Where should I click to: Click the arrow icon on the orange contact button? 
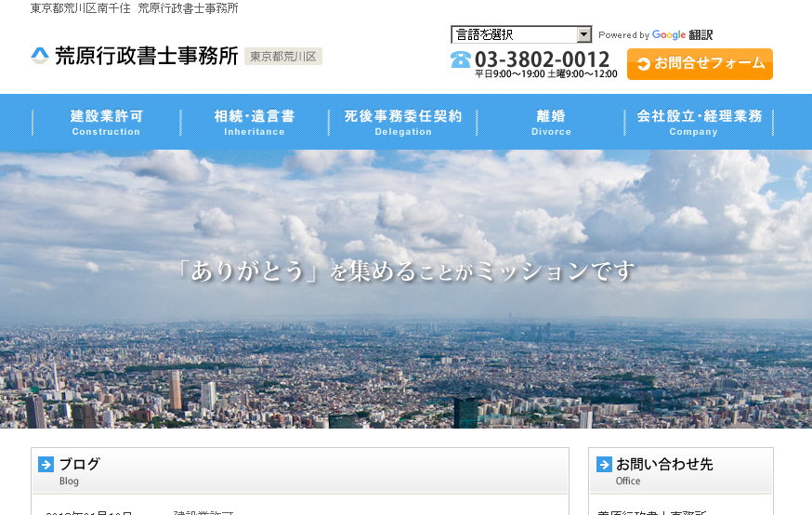[643, 64]
